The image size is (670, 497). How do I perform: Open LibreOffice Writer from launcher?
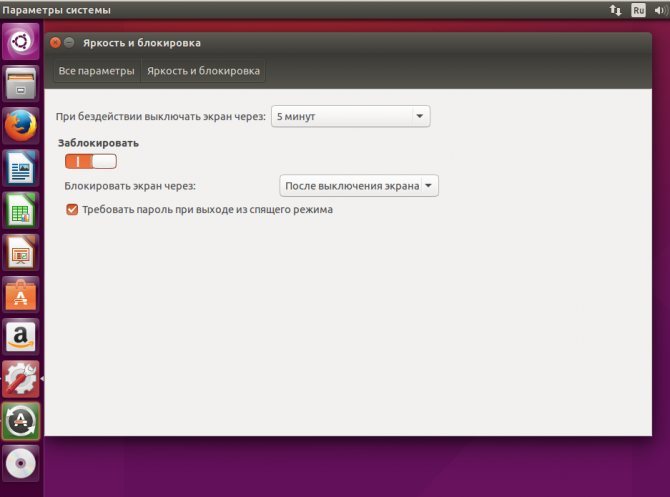click(21, 168)
